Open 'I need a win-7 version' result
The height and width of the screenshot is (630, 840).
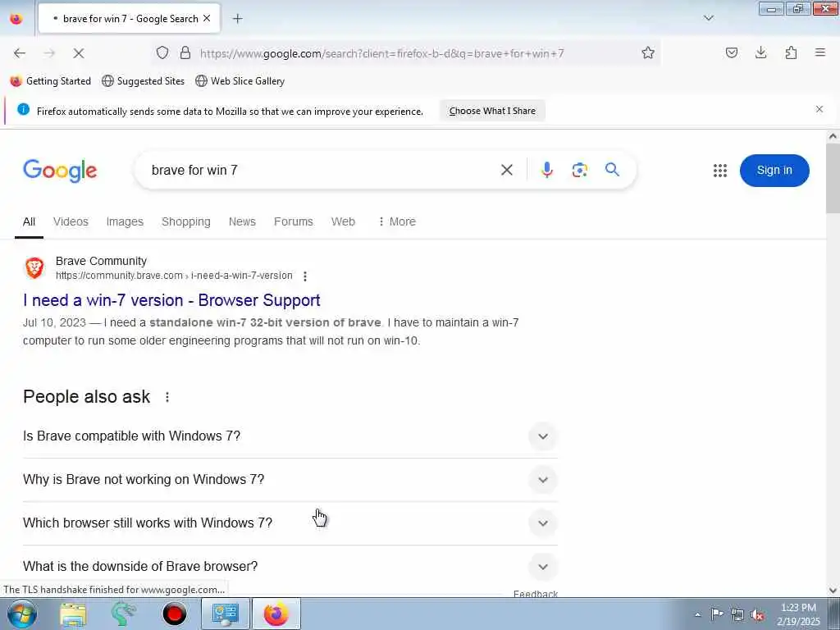171,300
